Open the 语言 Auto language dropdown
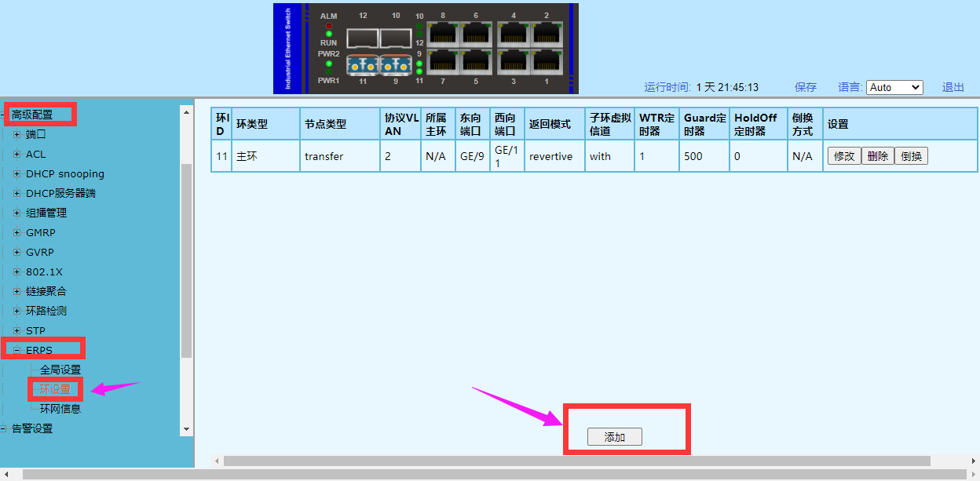The height and width of the screenshot is (481, 980). (x=894, y=87)
